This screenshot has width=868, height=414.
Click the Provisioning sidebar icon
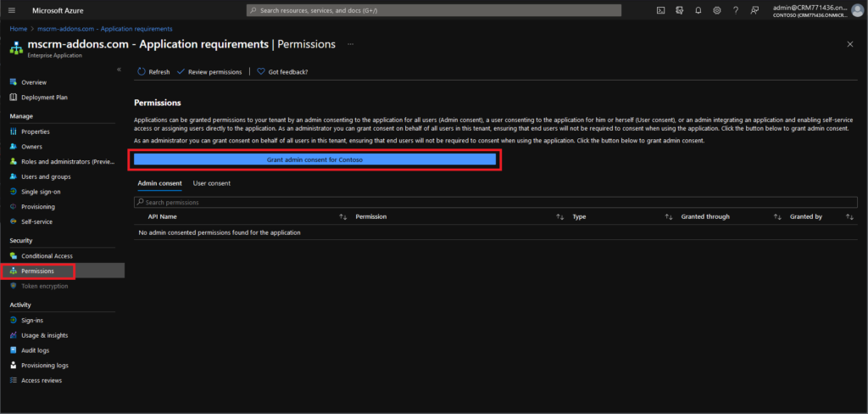tap(14, 206)
